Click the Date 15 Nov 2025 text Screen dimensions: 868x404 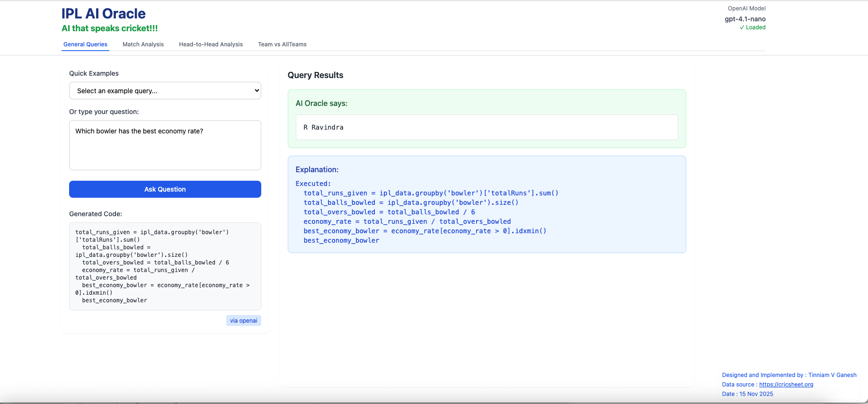747,394
